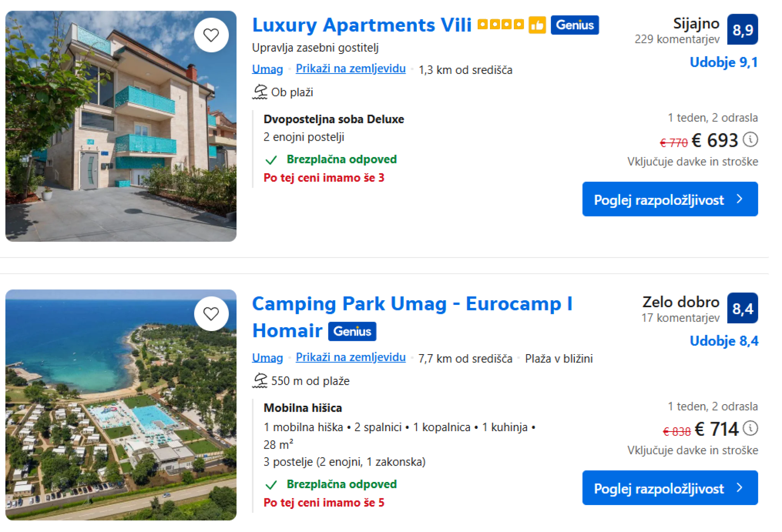The image size is (782, 532).
Task: Check availability for Camping Park Umag
Action: 670,488
